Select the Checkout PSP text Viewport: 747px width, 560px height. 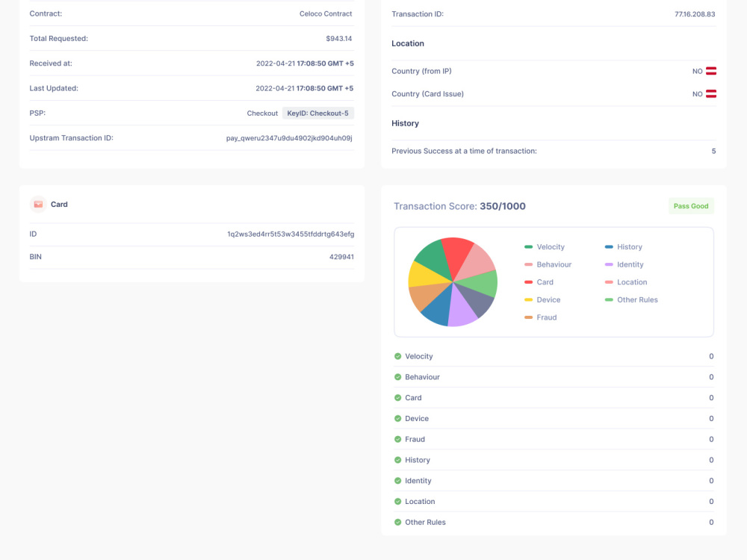(x=262, y=113)
